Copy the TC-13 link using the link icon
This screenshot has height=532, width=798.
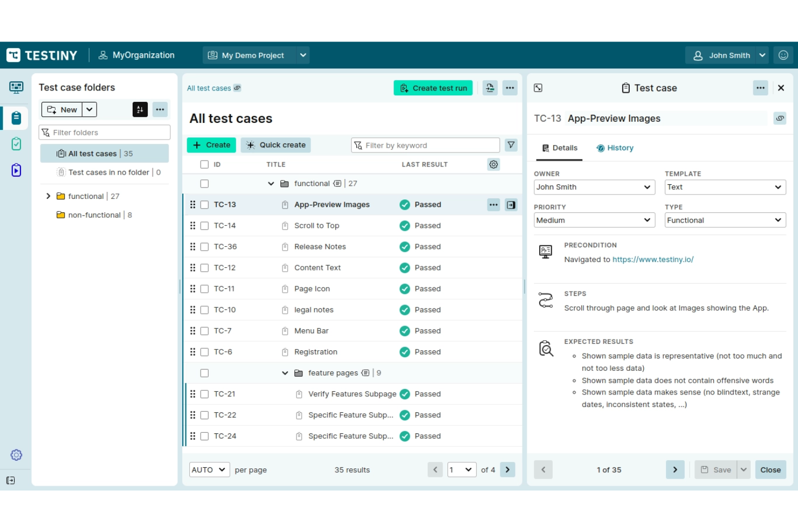pyautogui.click(x=780, y=118)
